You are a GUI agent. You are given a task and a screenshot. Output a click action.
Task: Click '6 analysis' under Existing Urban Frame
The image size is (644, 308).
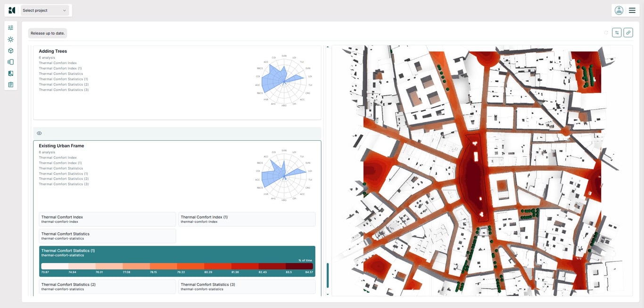[x=47, y=152]
